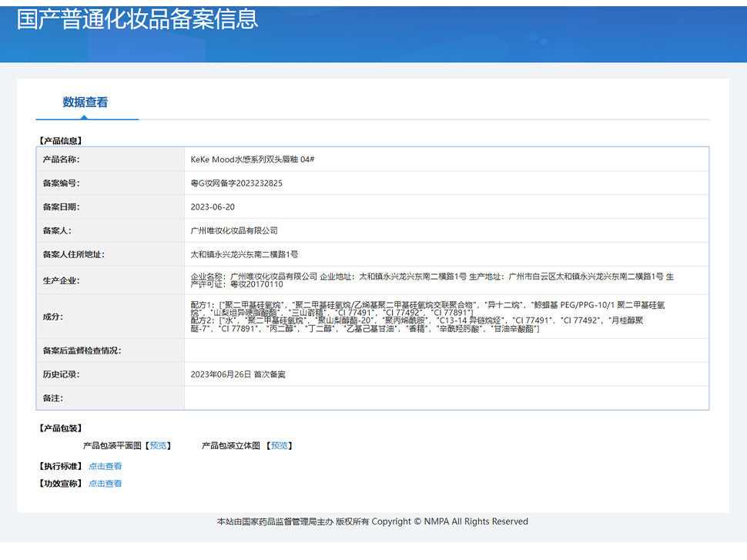Viewport: 747px width, 560px height.
Task: Click the 备案后监督检查情况 label cell
Action: pyautogui.click(x=111, y=350)
